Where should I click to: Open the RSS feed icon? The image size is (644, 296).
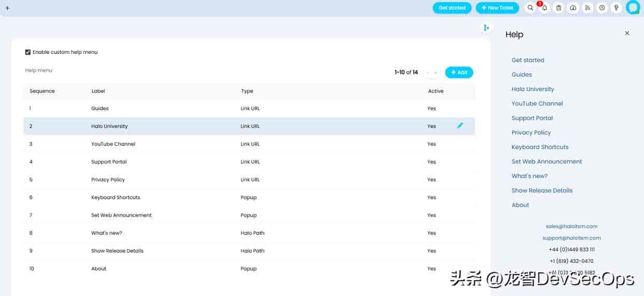click(587, 8)
